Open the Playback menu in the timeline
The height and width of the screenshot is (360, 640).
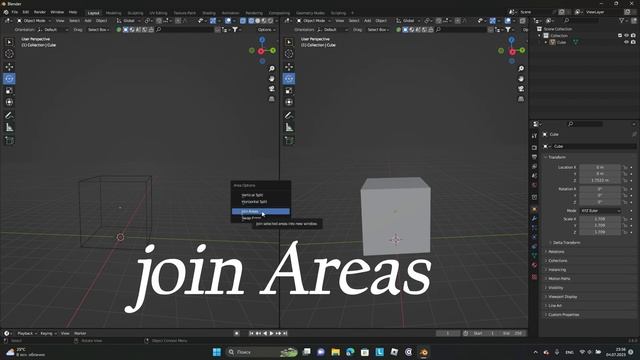pyautogui.click(x=27, y=333)
